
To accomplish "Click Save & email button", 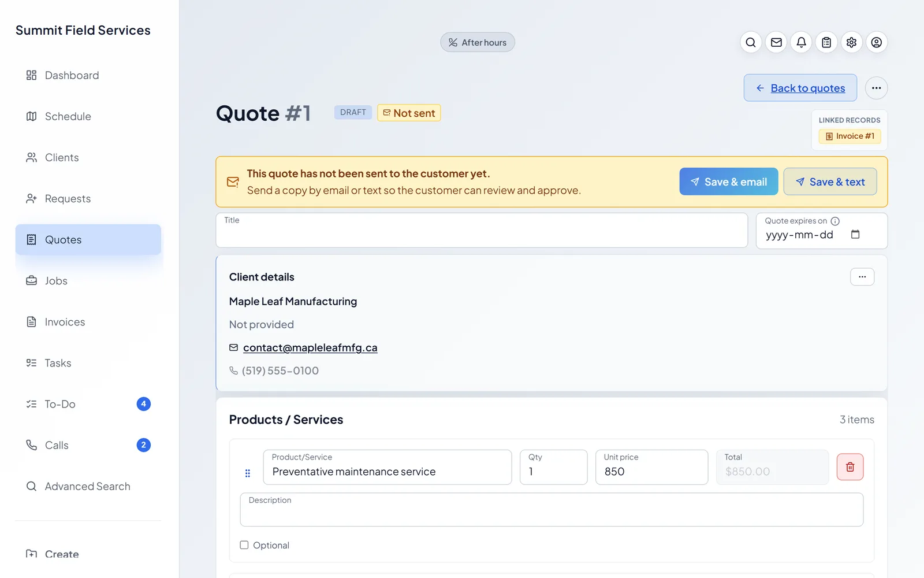I will click(x=728, y=181).
